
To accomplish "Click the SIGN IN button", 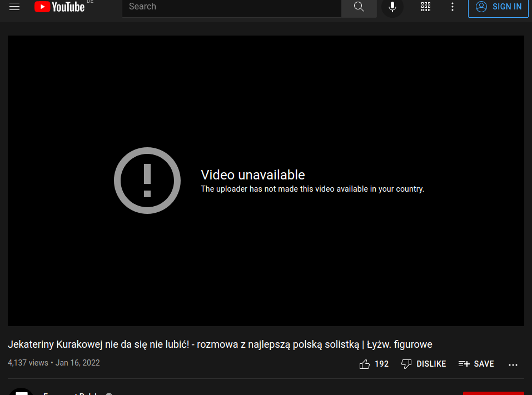I will click(x=498, y=7).
